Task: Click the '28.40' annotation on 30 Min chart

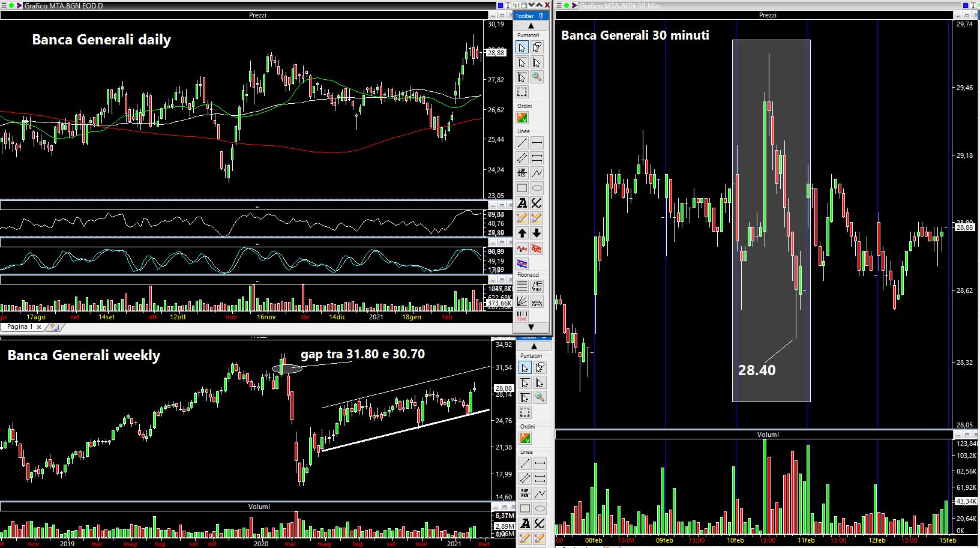Action: pyautogui.click(x=757, y=370)
